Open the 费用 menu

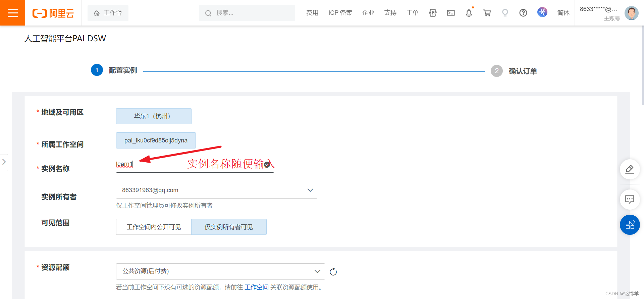coord(312,13)
